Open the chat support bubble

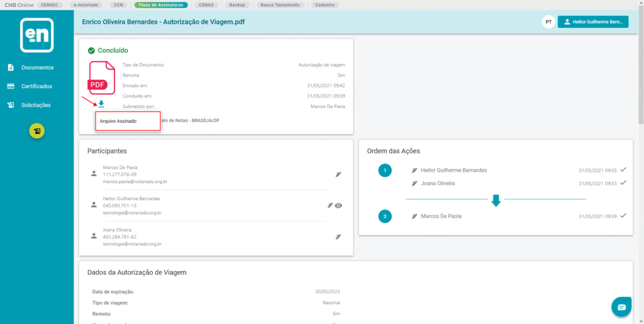click(x=621, y=307)
